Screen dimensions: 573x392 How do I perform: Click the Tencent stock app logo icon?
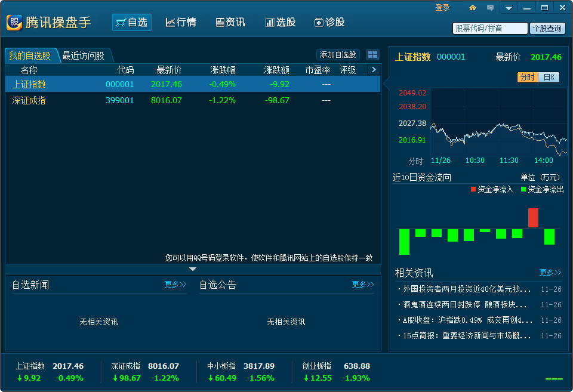[x=14, y=22]
